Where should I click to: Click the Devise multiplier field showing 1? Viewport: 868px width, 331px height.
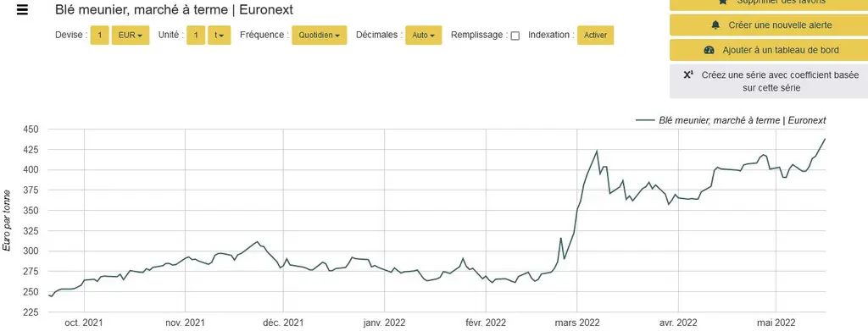pos(100,36)
